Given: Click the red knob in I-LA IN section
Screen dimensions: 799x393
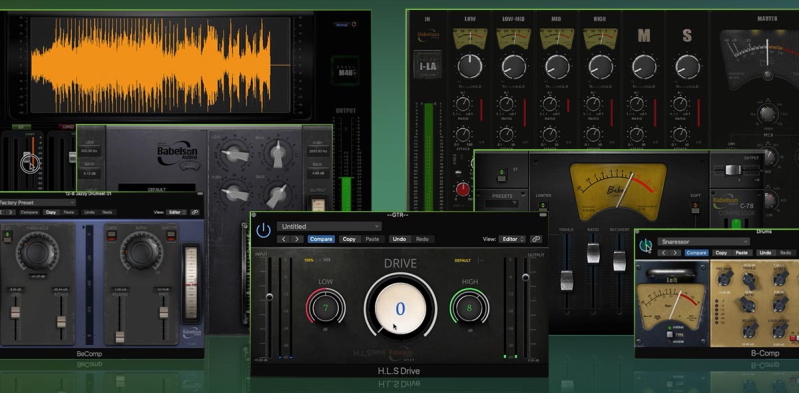Looking at the screenshot, I should click(x=463, y=189).
